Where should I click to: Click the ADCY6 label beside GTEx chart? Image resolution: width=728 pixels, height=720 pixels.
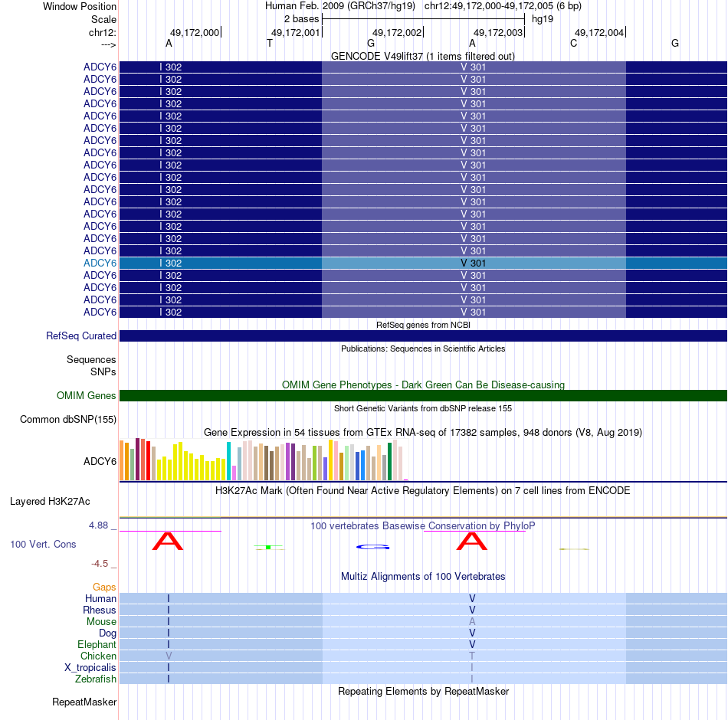100,461
